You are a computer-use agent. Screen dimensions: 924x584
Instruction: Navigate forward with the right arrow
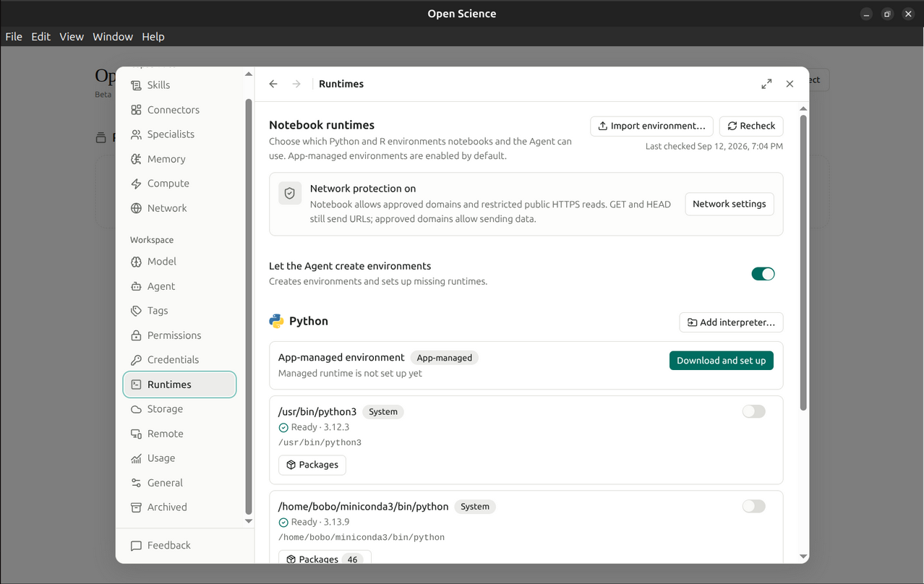296,84
